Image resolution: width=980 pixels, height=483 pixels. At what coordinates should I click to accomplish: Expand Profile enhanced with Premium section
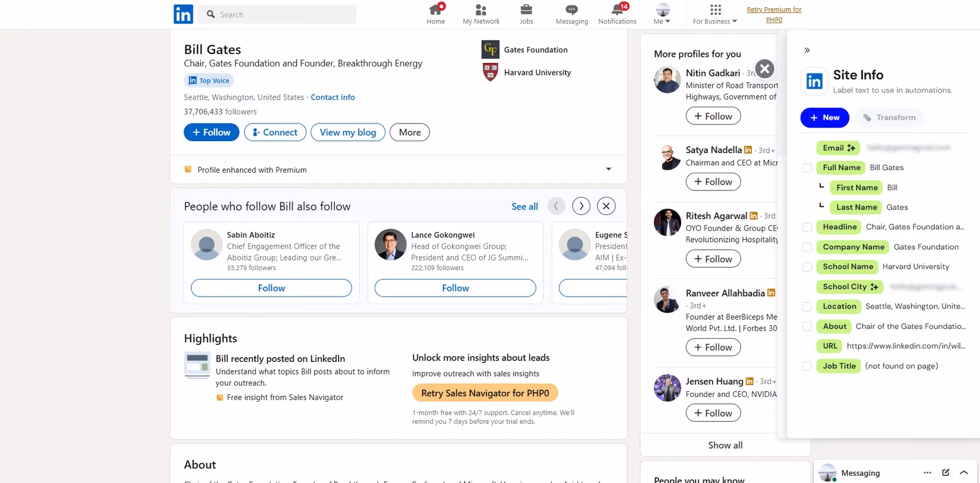(608, 169)
